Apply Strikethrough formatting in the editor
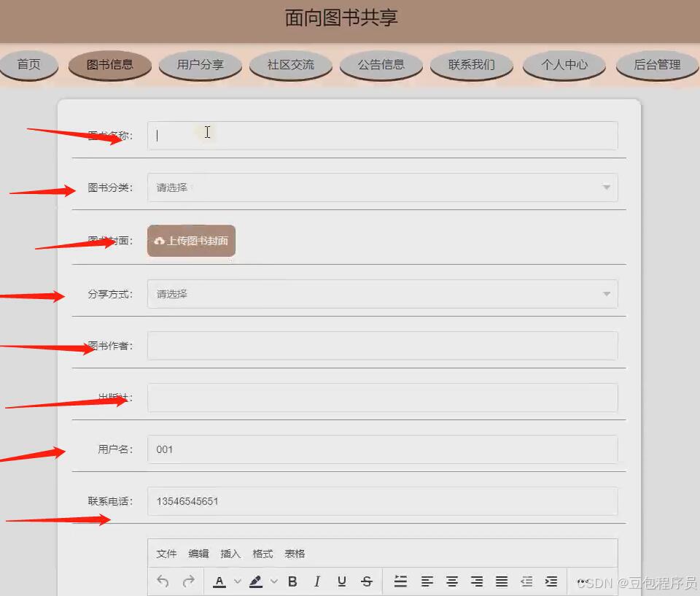The image size is (700, 596). [x=367, y=581]
